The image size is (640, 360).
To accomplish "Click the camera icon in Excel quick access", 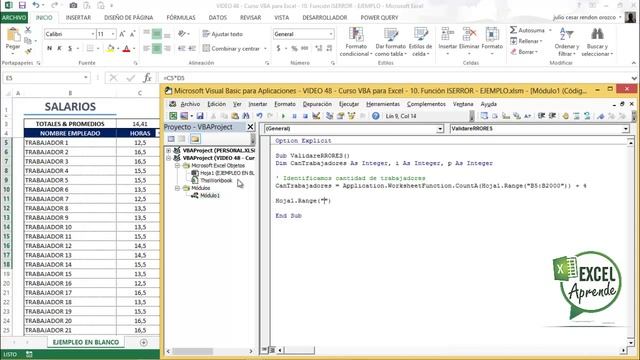I will (73, 5).
